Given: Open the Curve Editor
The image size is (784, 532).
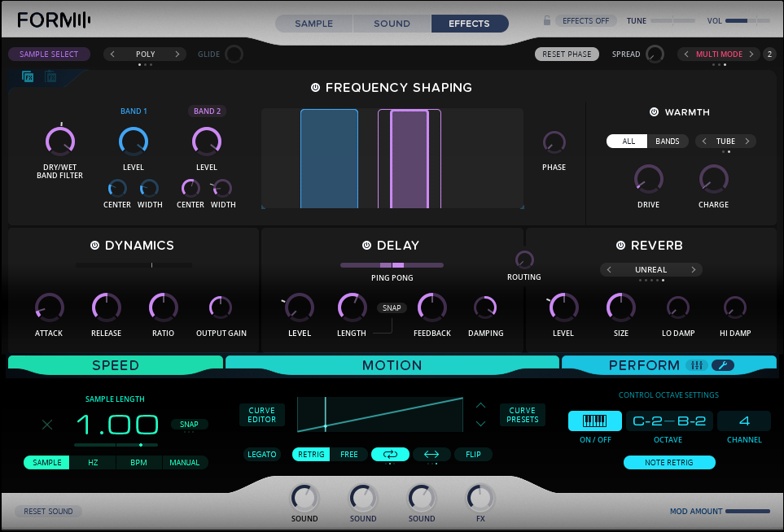Looking at the screenshot, I should click(262, 415).
